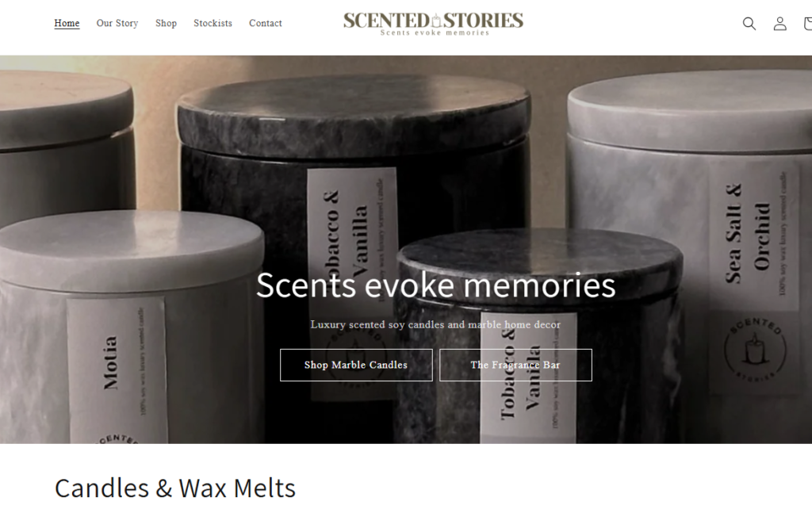Click the Candles & Wax Melts heading
The image size is (812, 509).
pyautogui.click(x=175, y=488)
